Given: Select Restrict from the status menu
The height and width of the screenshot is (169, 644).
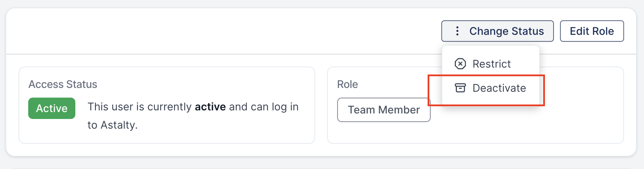Looking at the screenshot, I should pyautogui.click(x=491, y=64).
